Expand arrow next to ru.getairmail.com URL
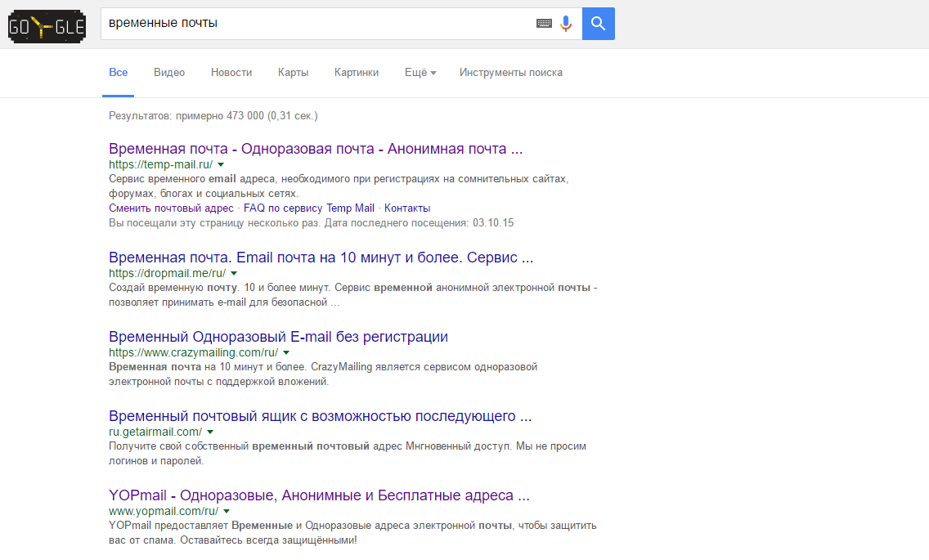This screenshot has height=560, width=929. 210,432
